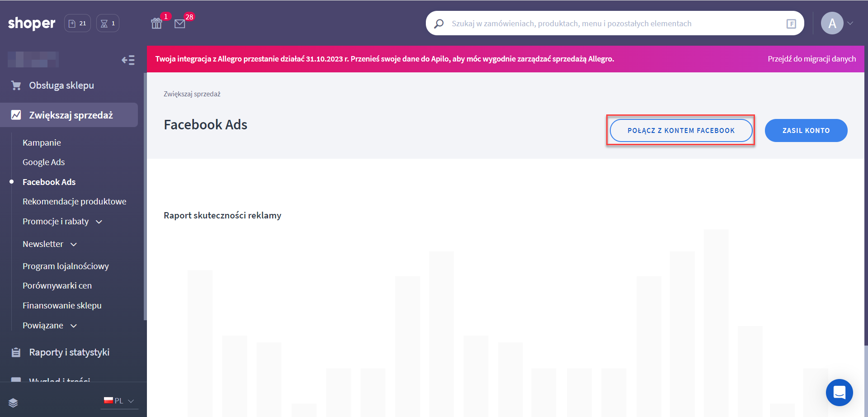Open Program lojalnościowy
The height and width of the screenshot is (417, 868).
66,266
